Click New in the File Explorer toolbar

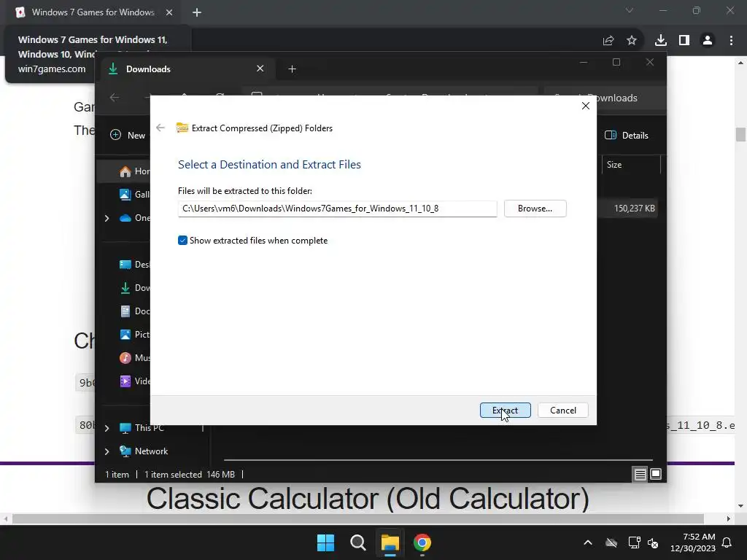coord(128,135)
